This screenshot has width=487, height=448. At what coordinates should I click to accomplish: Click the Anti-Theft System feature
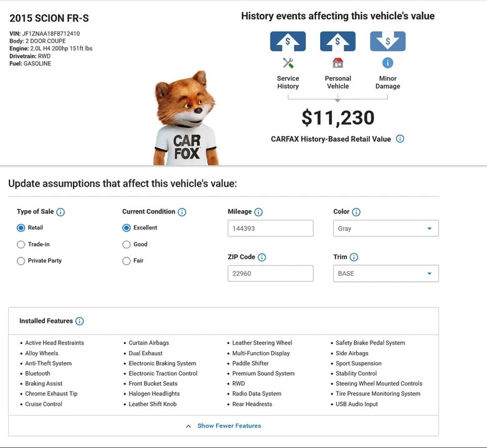point(48,363)
